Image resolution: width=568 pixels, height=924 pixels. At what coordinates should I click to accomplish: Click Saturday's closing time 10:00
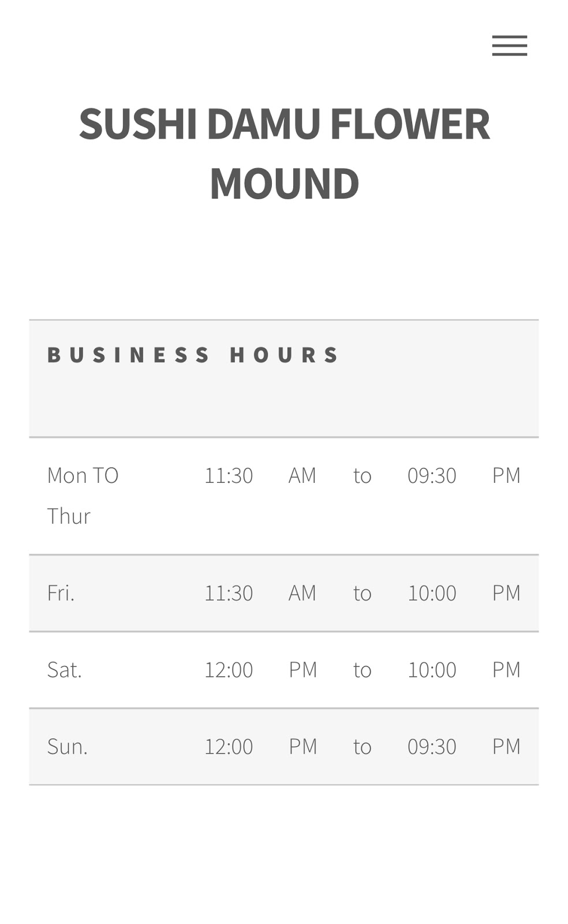click(x=432, y=670)
